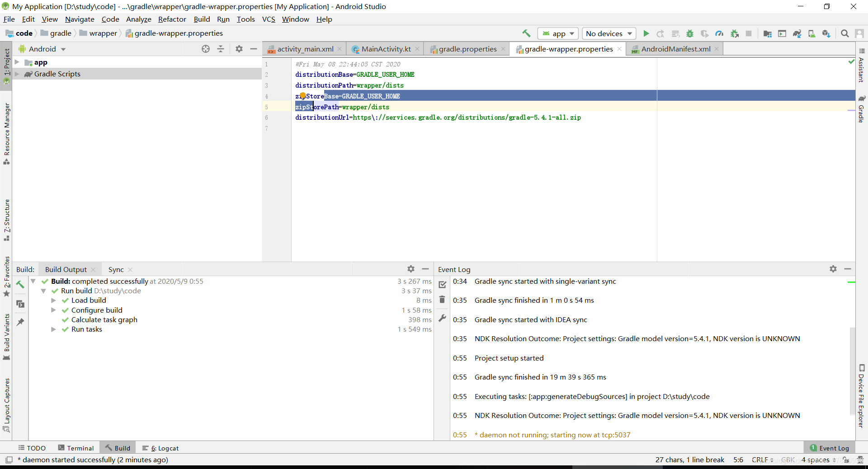Open AVD Manager icon
Image resolution: width=868 pixels, height=469 pixels.
click(811, 33)
